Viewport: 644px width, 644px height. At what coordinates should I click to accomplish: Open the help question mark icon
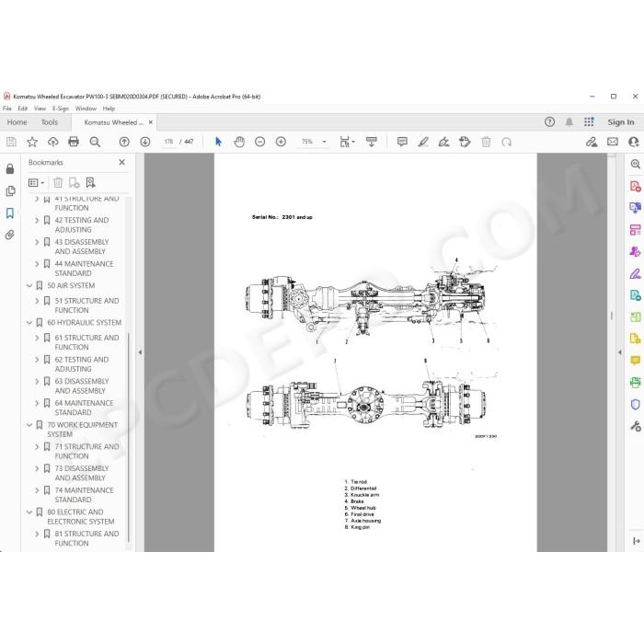549,121
